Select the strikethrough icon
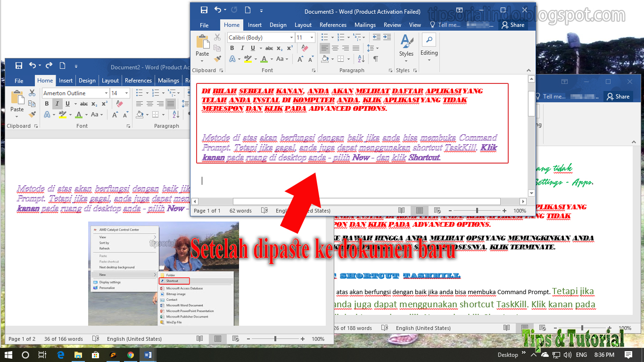 tap(269, 48)
